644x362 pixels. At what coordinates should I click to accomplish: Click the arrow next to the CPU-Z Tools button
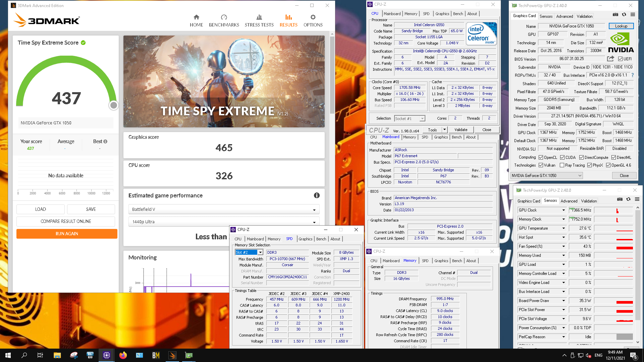[444, 130]
